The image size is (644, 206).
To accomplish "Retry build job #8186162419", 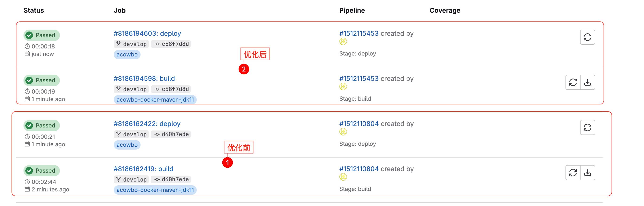I will 573,173.
